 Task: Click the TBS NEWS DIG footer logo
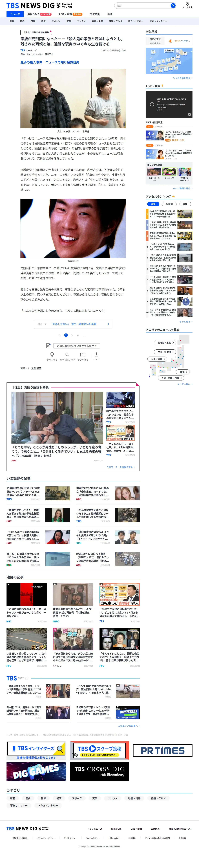tap(28, 829)
